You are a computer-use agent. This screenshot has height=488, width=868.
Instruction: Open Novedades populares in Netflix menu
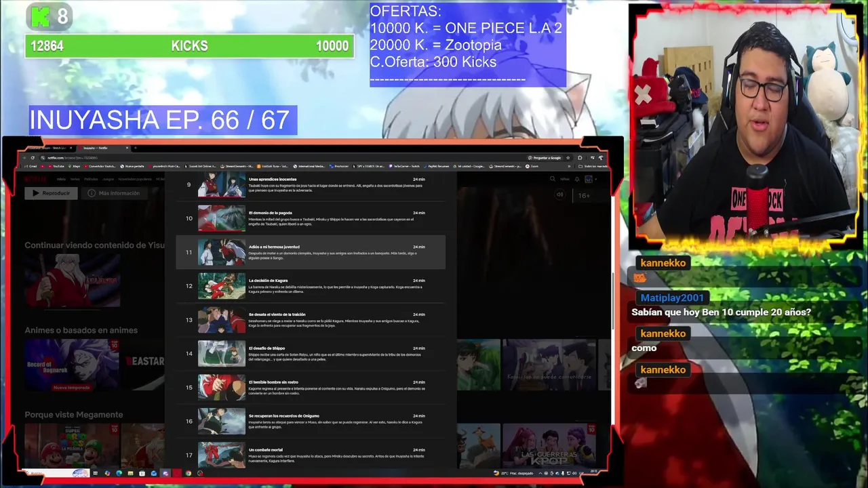(x=135, y=179)
